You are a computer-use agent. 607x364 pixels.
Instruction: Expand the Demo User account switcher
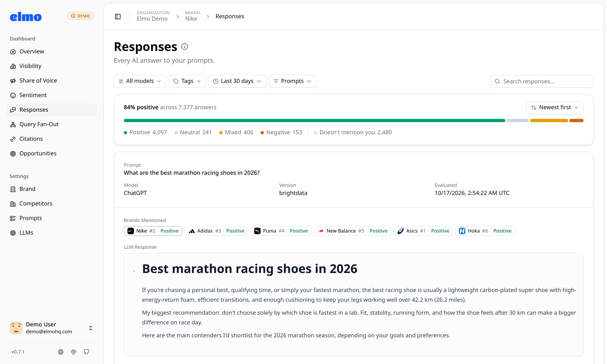(91, 328)
